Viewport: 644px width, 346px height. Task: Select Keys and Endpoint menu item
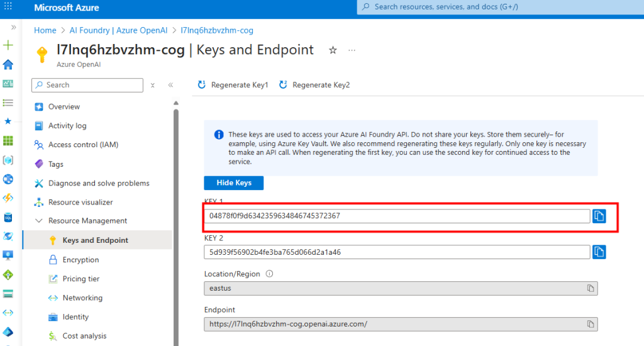click(97, 240)
